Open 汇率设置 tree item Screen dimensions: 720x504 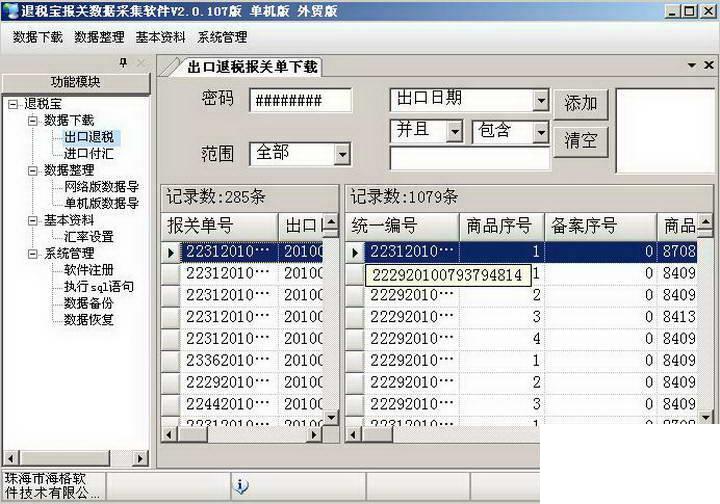coord(89,236)
